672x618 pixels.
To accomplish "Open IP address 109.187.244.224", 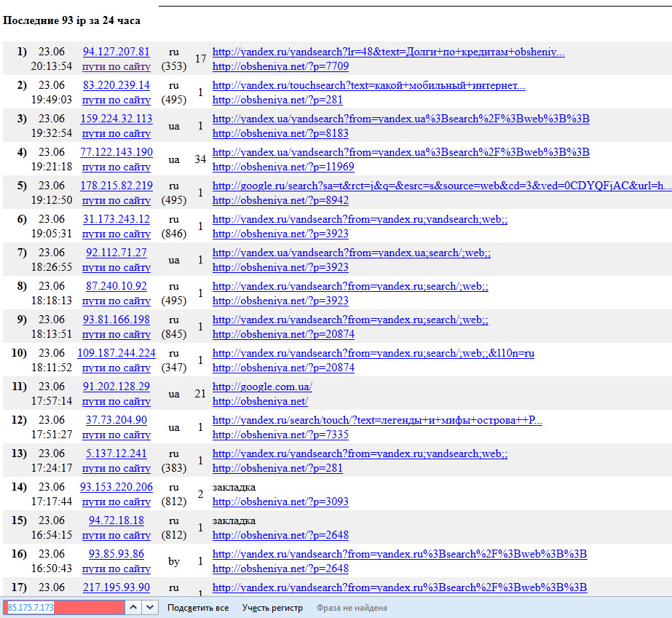I will pos(116,353).
